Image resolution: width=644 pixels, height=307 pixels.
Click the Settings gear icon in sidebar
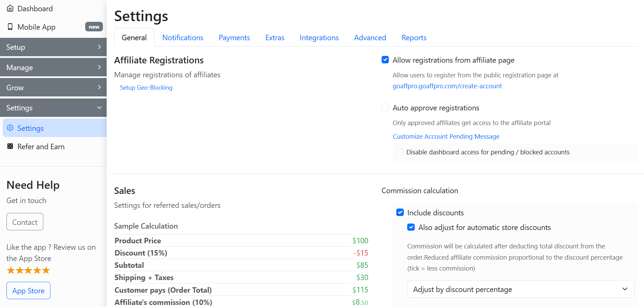point(10,128)
